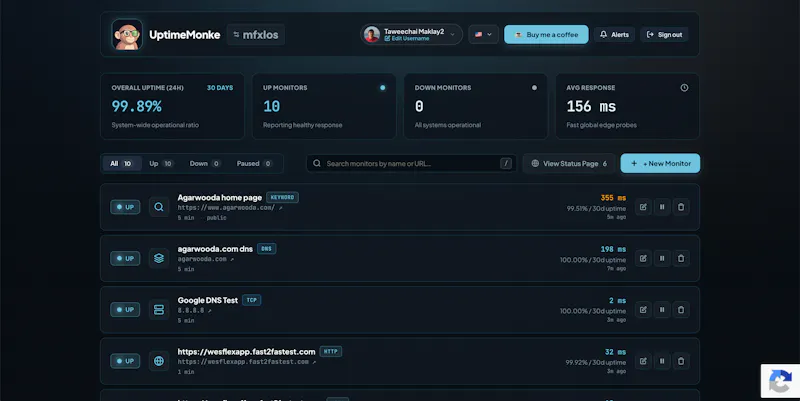Click the 156 ms average response value
The height and width of the screenshot is (401, 800).
coord(591,106)
